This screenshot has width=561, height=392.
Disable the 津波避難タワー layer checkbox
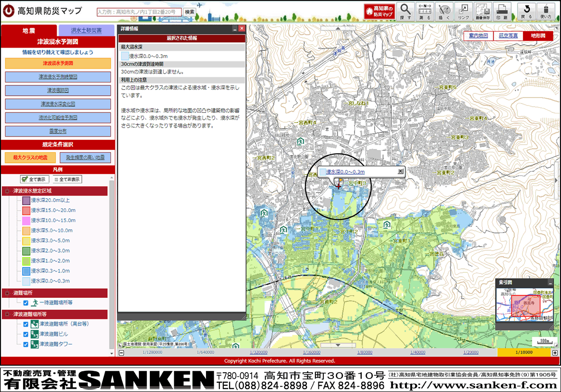click(x=26, y=344)
